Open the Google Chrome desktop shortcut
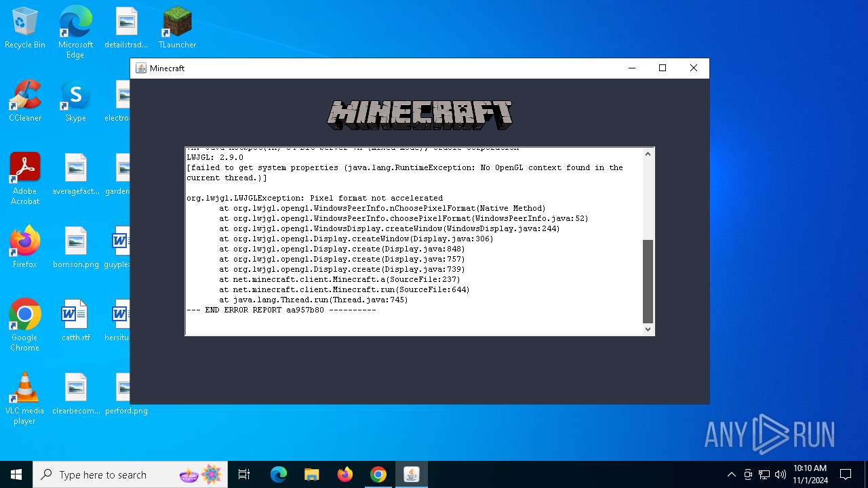868x488 pixels. [x=25, y=325]
